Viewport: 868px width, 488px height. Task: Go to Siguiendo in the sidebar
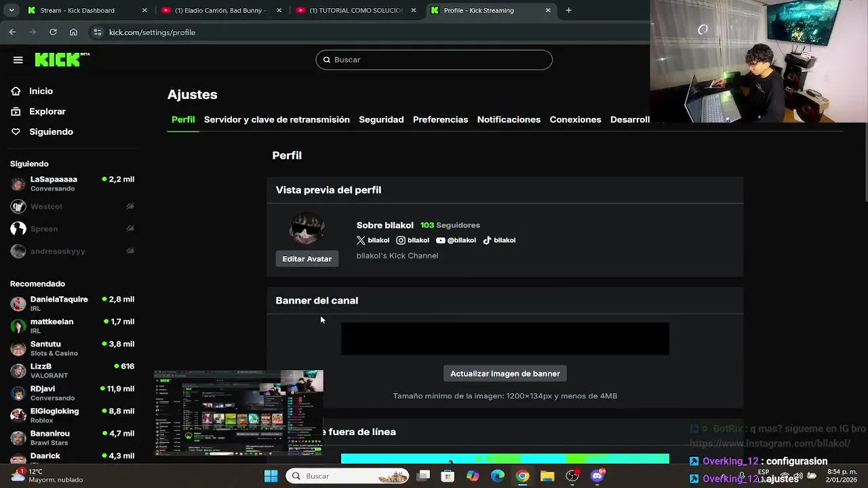point(51,131)
